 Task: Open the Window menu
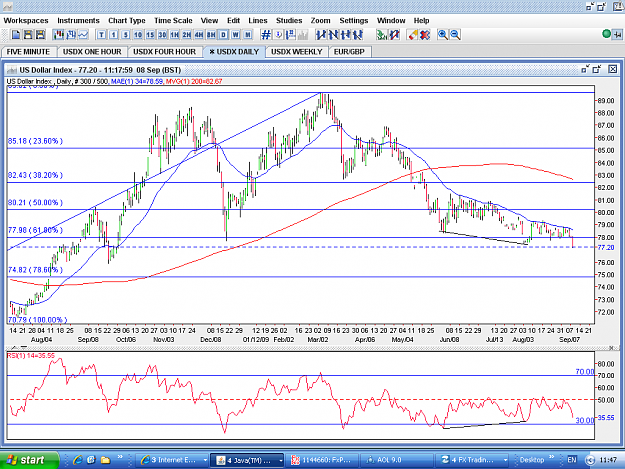pyautogui.click(x=391, y=20)
